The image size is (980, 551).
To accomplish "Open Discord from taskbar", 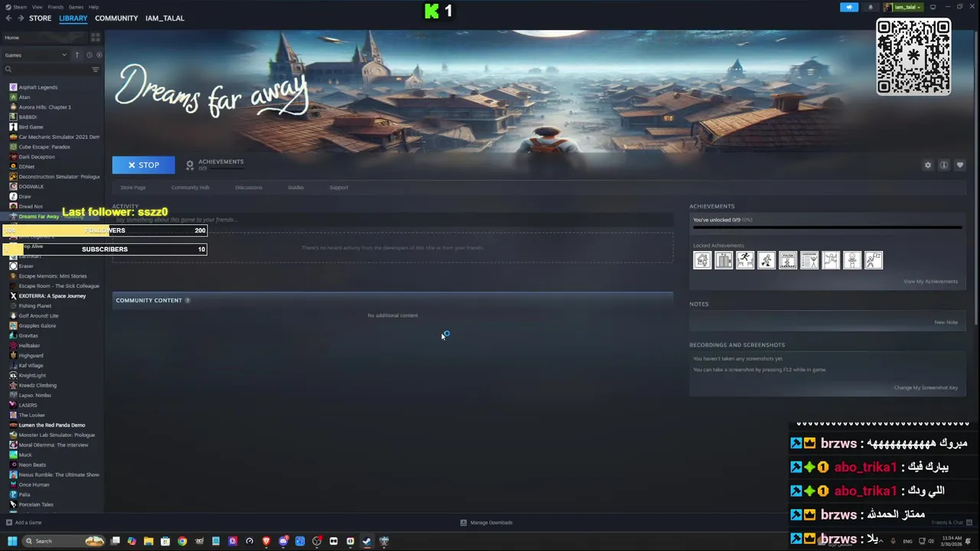I will coord(283,541).
